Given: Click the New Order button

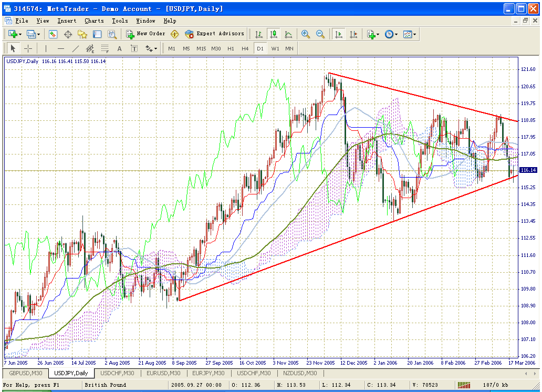Looking at the screenshot, I should click(x=145, y=34).
